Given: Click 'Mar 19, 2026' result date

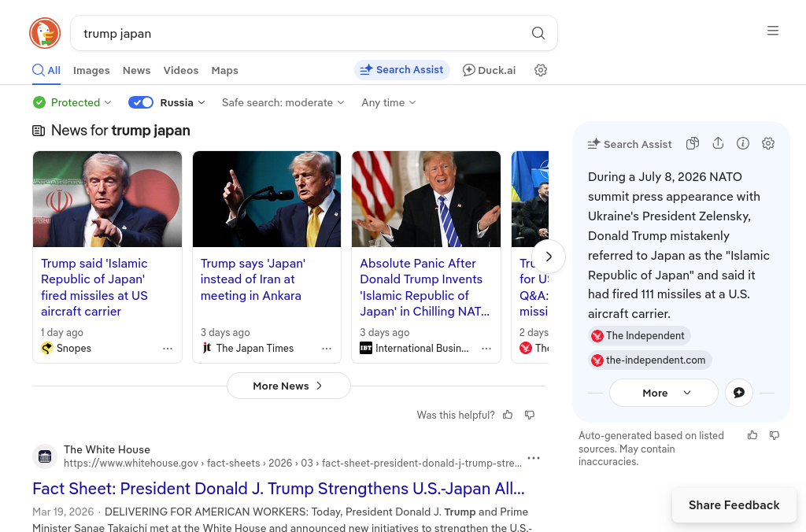Looking at the screenshot, I should click(63, 512).
